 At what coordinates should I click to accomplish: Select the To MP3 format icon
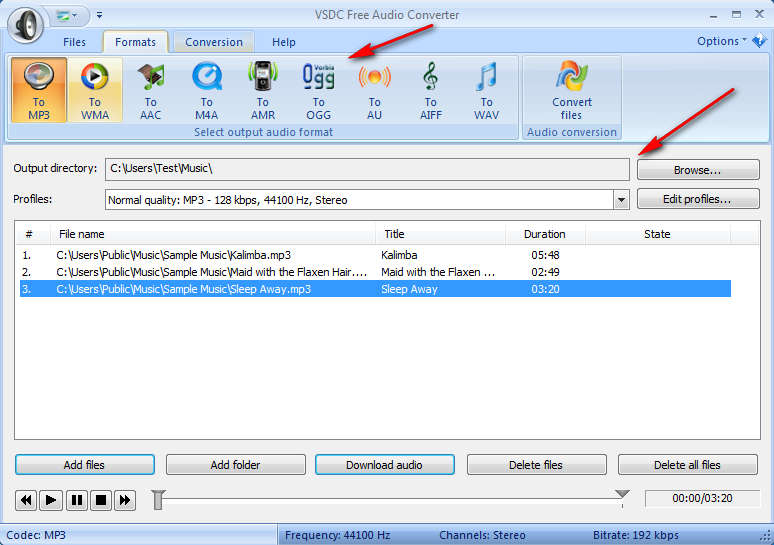(39, 90)
